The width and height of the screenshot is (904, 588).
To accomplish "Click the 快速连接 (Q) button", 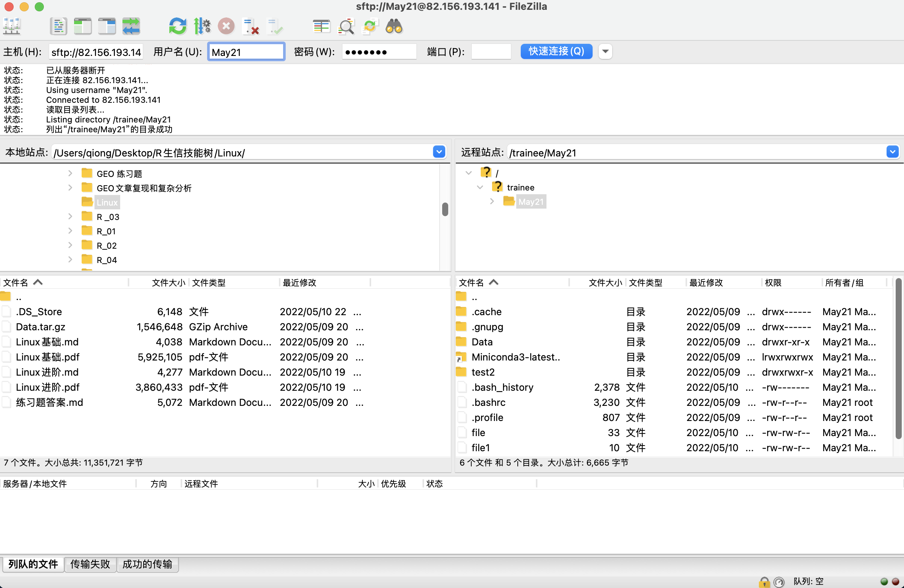I will pos(556,51).
